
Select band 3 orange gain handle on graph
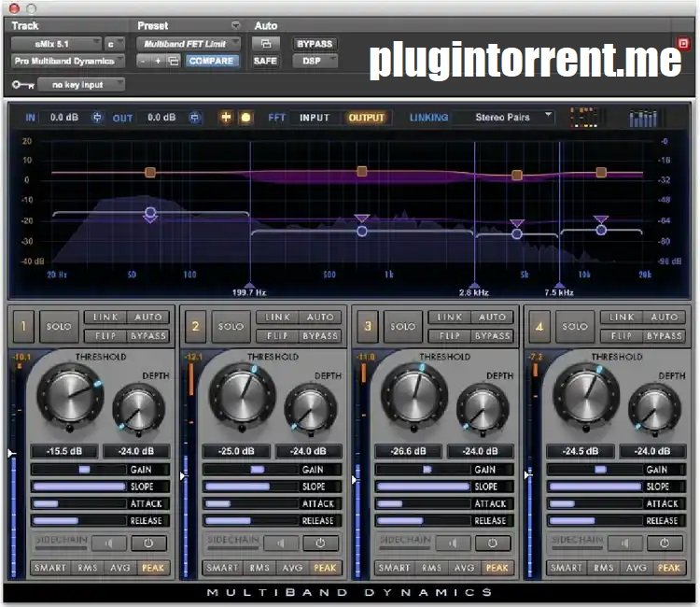(517, 175)
